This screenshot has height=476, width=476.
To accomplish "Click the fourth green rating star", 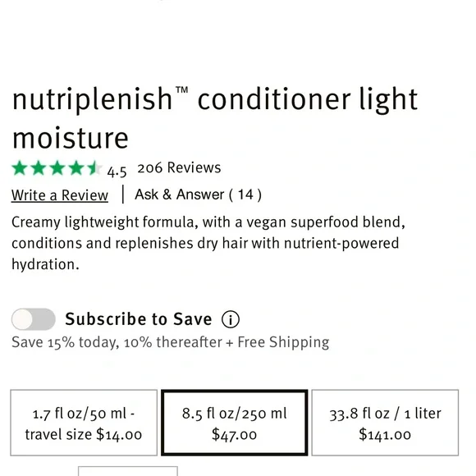I will [76, 168].
